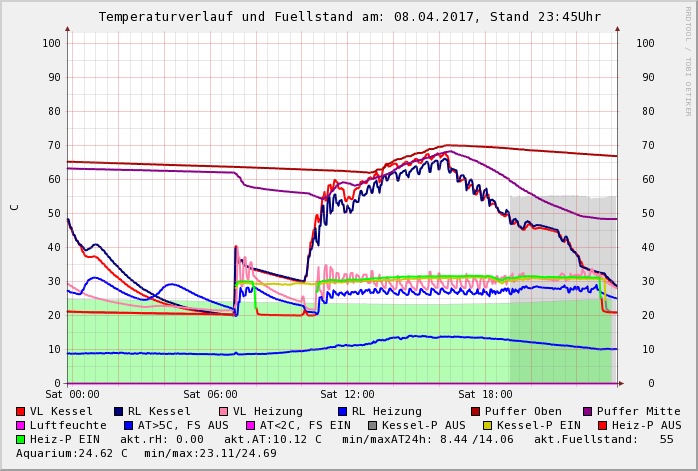Click the Heiz-P AUS legend swatch

tap(602, 425)
